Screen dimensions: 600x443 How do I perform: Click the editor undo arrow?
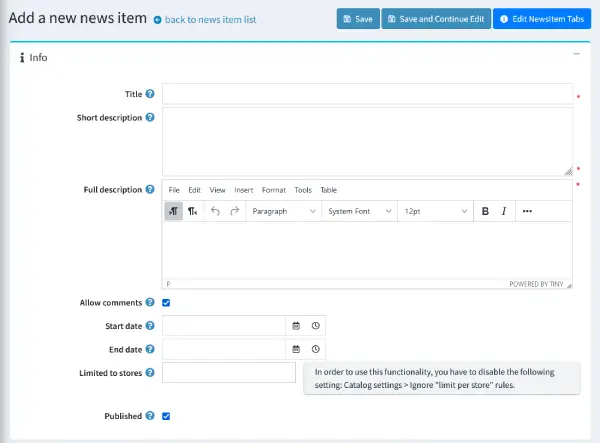(x=215, y=211)
